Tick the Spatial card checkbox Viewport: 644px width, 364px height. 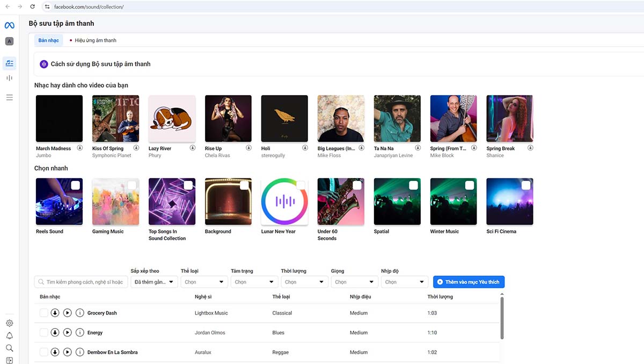tap(413, 185)
